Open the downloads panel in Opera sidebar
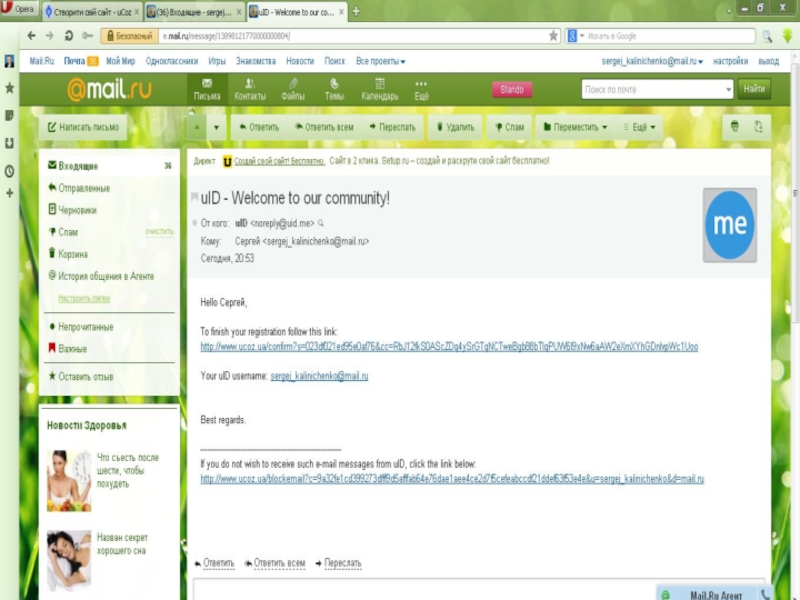The width and height of the screenshot is (800, 600). coord(9,143)
